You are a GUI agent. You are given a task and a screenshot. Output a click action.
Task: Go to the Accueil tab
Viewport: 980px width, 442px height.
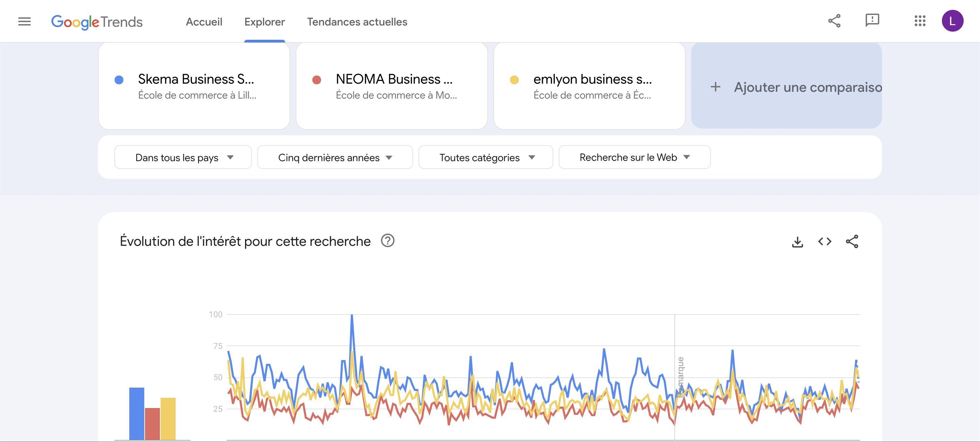[x=204, y=22]
